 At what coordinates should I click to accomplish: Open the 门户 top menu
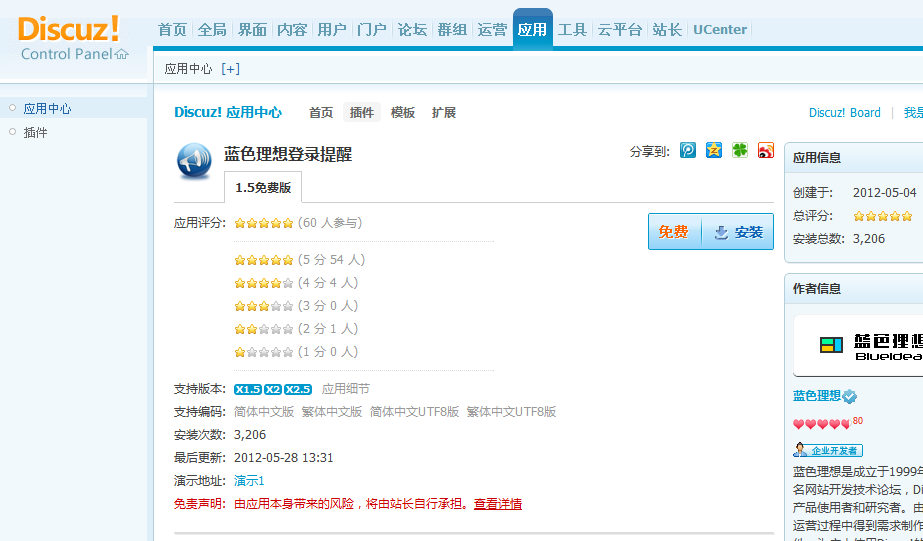372,29
